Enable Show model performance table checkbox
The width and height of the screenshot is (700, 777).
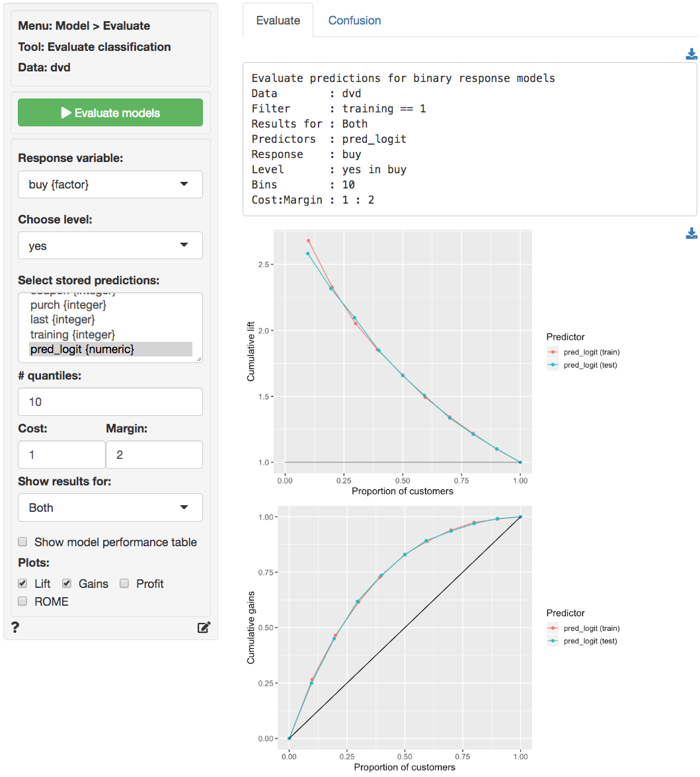tap(23, 542)
